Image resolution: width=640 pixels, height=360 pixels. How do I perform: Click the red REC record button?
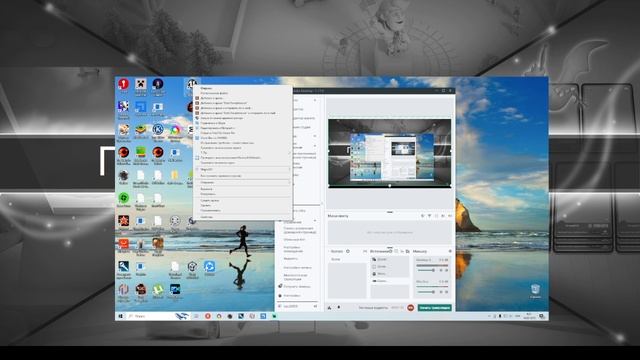(x=411, y=308)
